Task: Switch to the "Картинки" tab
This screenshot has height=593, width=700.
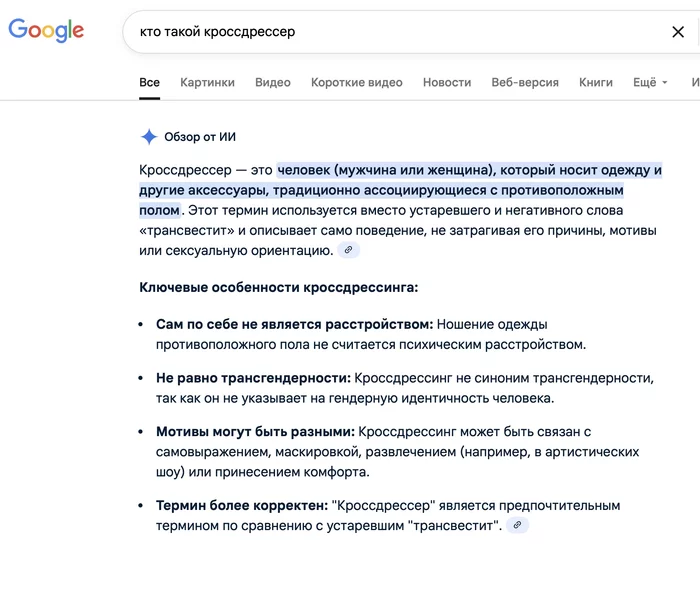Action: tap(207, 83)
